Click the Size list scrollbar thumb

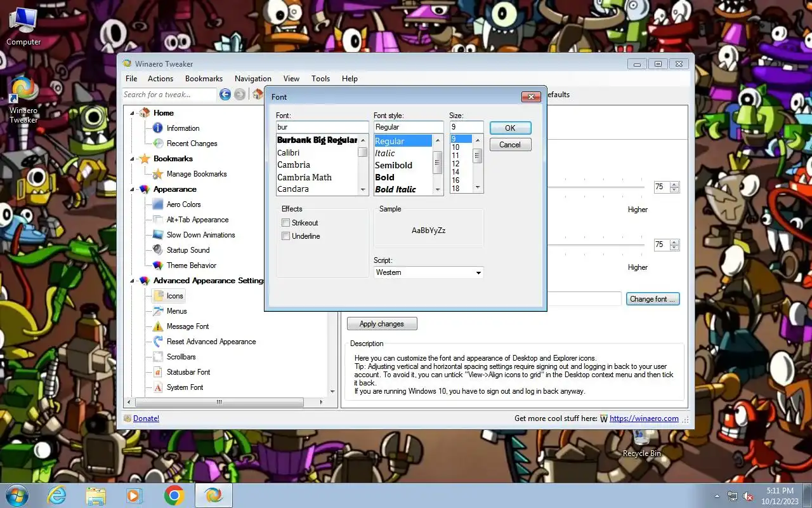[478, 156]
